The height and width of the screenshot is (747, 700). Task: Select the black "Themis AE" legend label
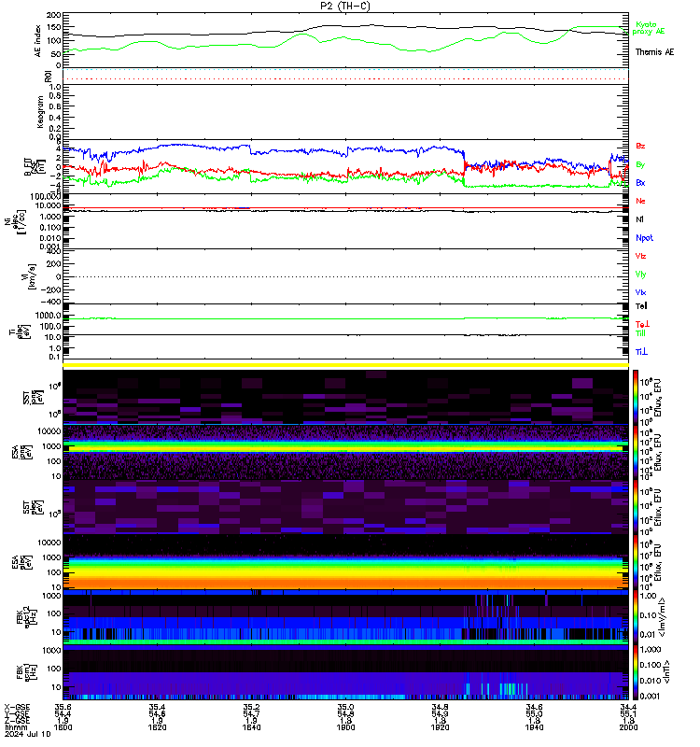pos(654,52)
